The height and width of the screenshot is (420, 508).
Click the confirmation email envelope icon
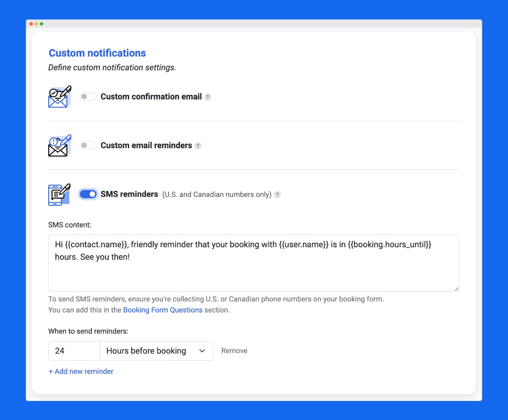[59, 97]
